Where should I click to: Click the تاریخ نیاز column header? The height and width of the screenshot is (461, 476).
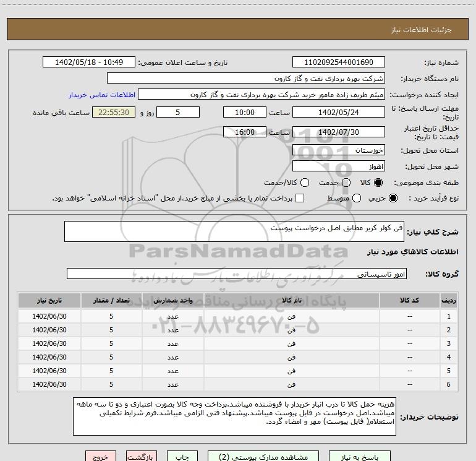click(49, 300)
